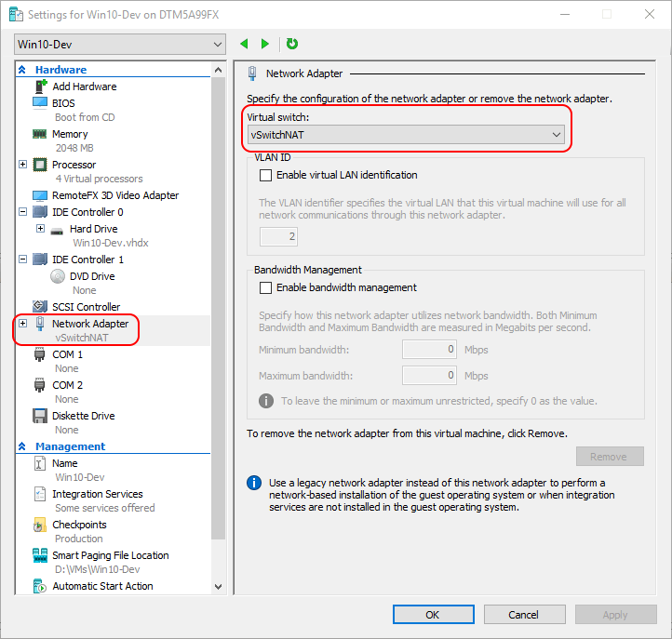Screen dimensions: 672x639
Task: Click the VLAN identifier number field
Action: coord(278,236)
